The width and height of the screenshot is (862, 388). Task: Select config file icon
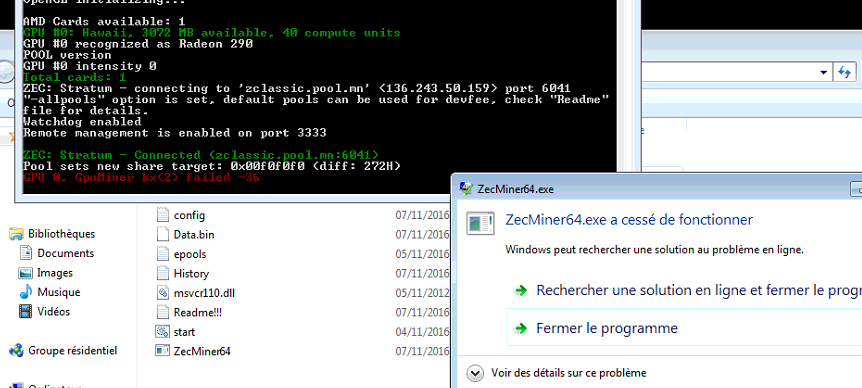pyautogui.click(x=163, y=214)
